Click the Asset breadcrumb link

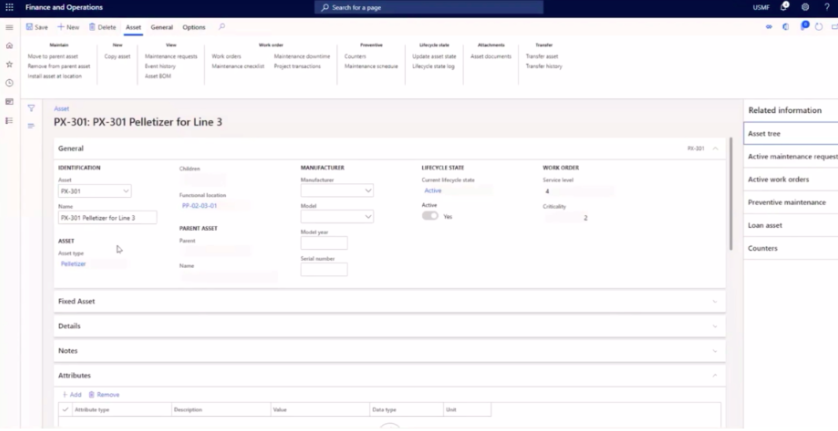(61, 109)
